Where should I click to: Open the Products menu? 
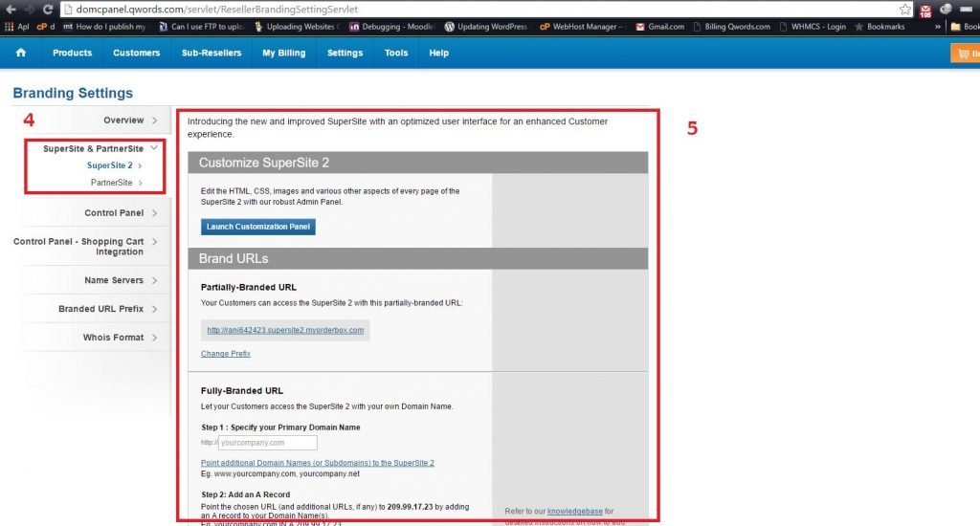tap(72, 54)
